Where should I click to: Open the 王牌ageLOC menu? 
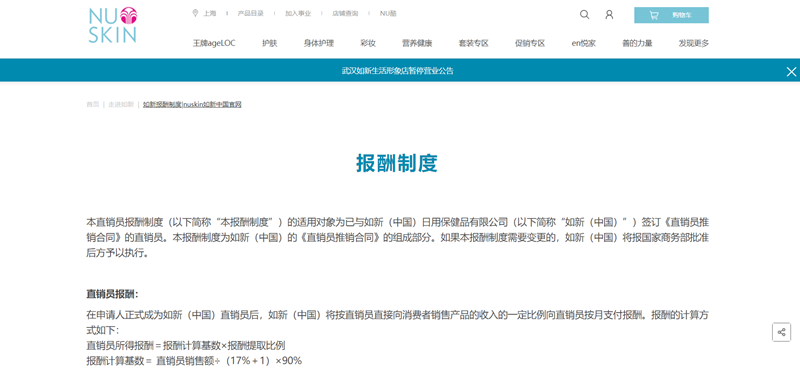(214, 43)
